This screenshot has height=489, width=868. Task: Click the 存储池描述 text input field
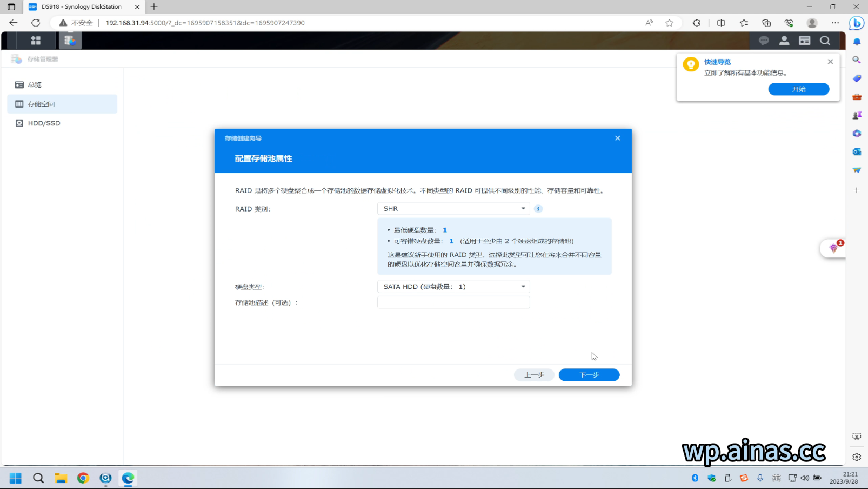(x=453, y=302)
